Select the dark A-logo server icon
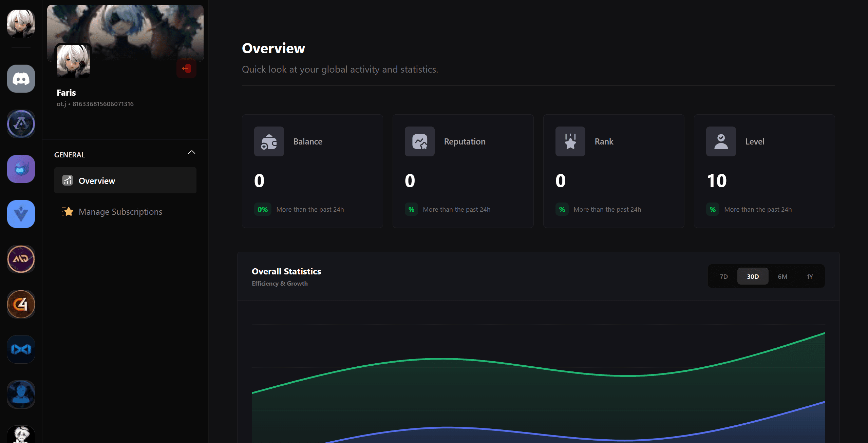 pos(21,124)
